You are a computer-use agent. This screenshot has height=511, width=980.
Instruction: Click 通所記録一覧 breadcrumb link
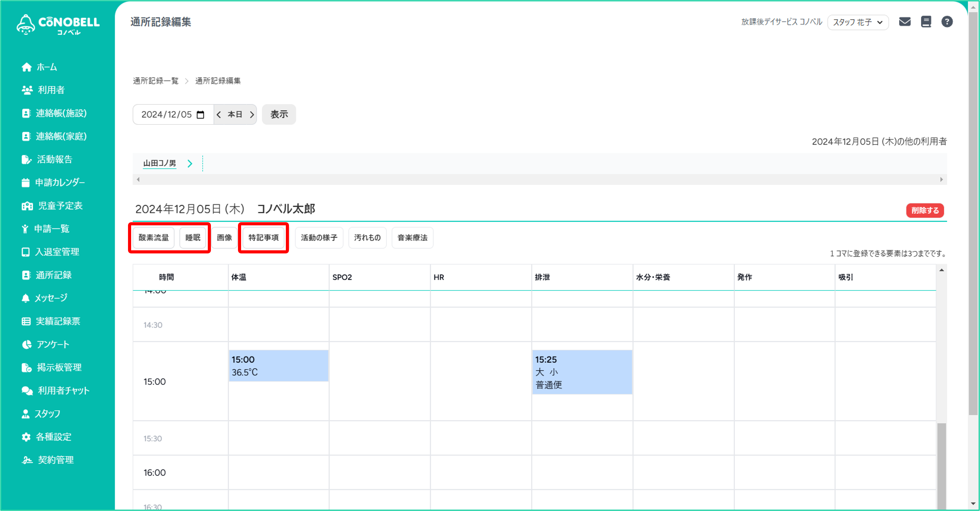point(156,81)
